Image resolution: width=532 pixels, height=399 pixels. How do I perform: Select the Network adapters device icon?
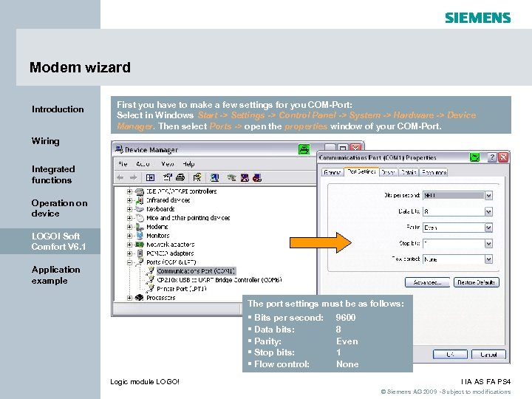tap(140, 245)
